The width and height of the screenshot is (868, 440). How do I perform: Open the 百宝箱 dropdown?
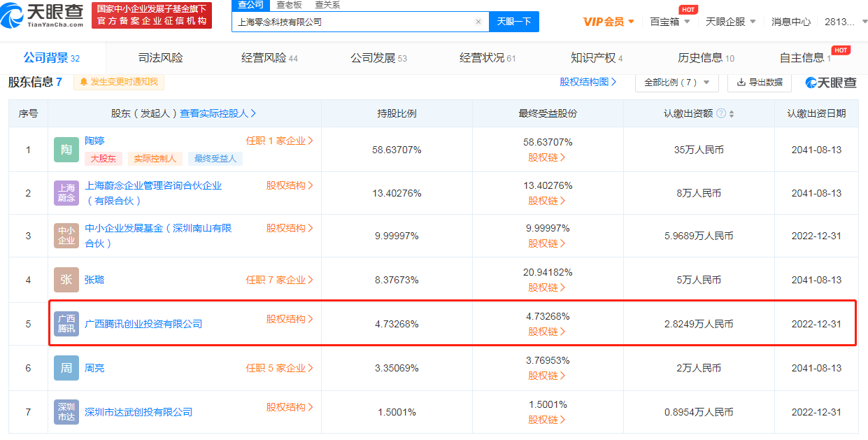click(x=669, y=22)
